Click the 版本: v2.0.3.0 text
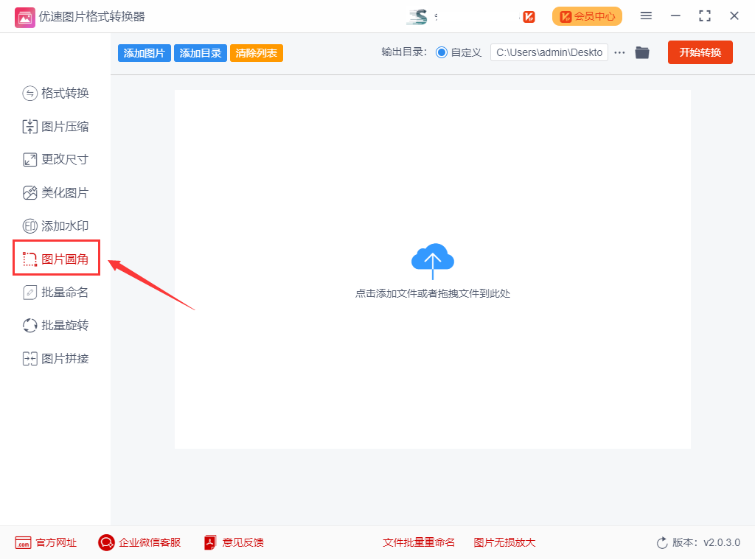The height and width of the screenshot is (560, 755). tap(706, 542)
